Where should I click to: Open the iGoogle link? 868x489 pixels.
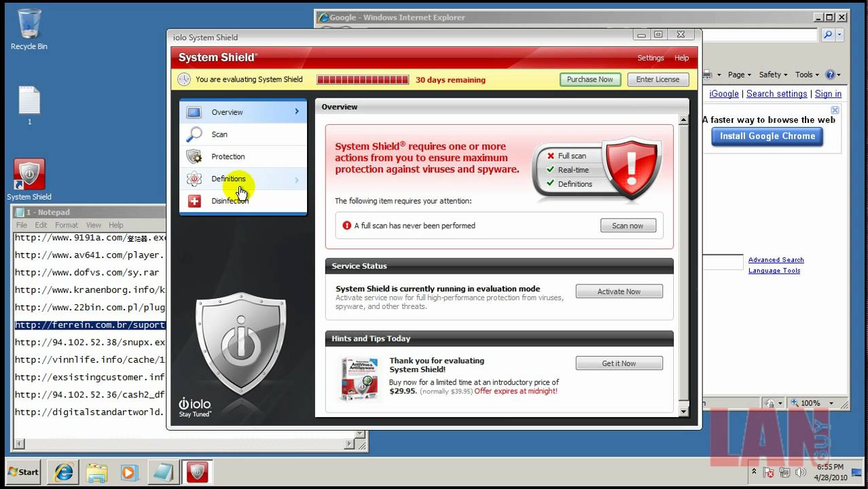pos(724,94)
